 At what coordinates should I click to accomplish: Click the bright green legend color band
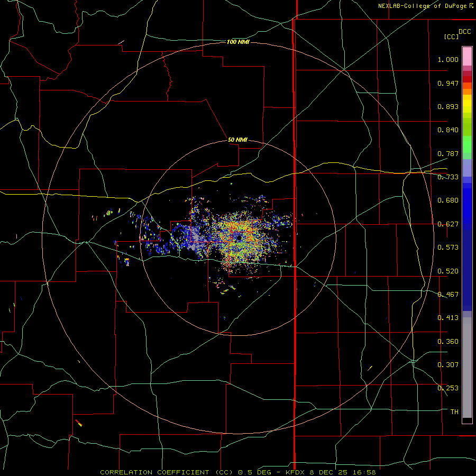pyautogui.click(x=467, y=144)
